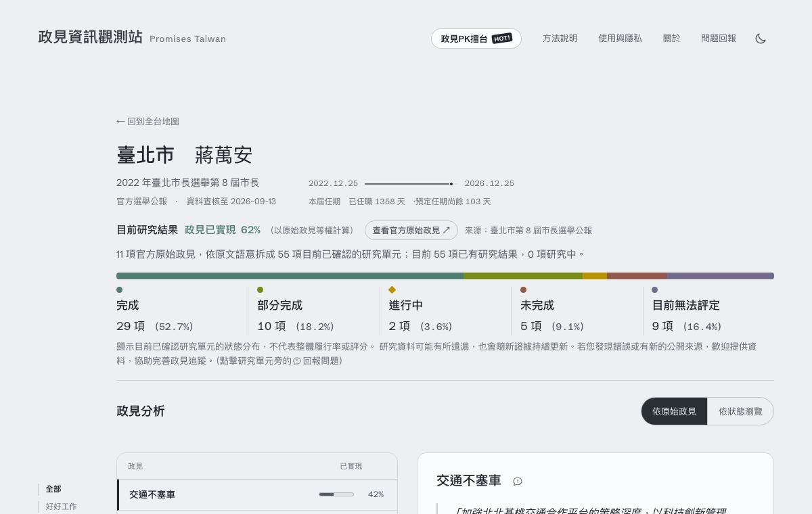
Task: Switch to 依狀態瀏覽 view
Action: (x=740, y=411)
